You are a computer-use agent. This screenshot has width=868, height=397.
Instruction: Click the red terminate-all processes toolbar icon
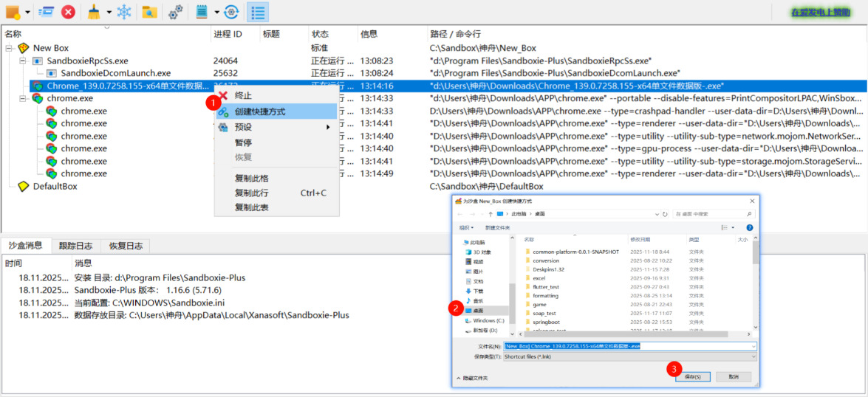click(68, 12)
